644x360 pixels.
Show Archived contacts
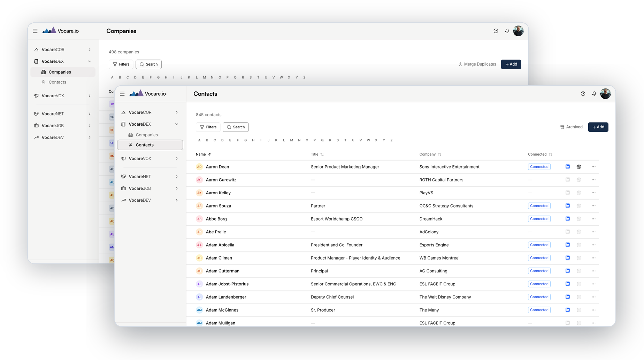tap(571, 127)
